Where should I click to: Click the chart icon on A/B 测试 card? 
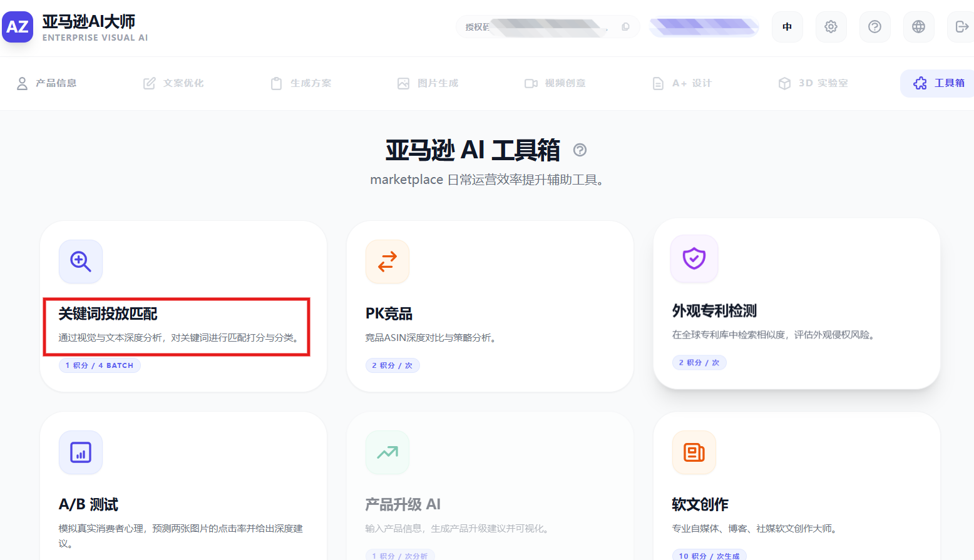click(81, 452)
